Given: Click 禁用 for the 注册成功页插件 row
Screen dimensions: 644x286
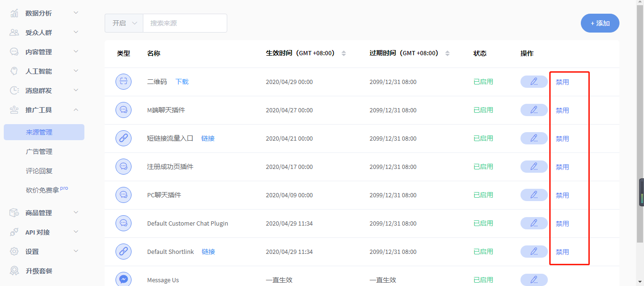Looking at the screenshot, I should click(562, 167).
